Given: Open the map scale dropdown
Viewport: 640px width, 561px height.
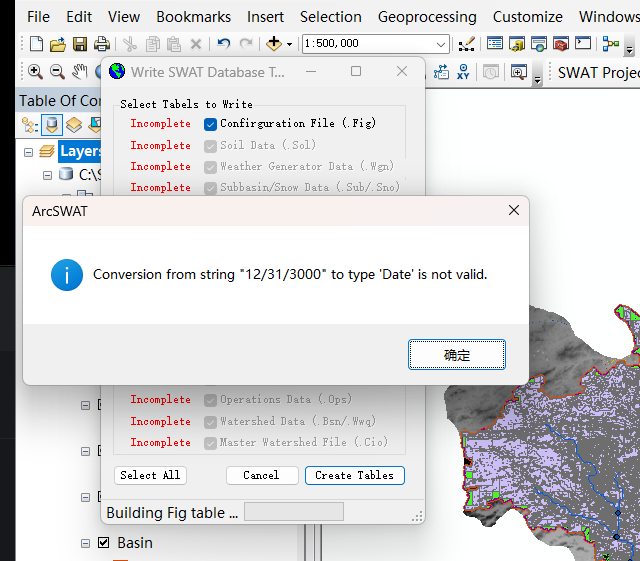Looking at the screenshot, I should click(441, 44).
